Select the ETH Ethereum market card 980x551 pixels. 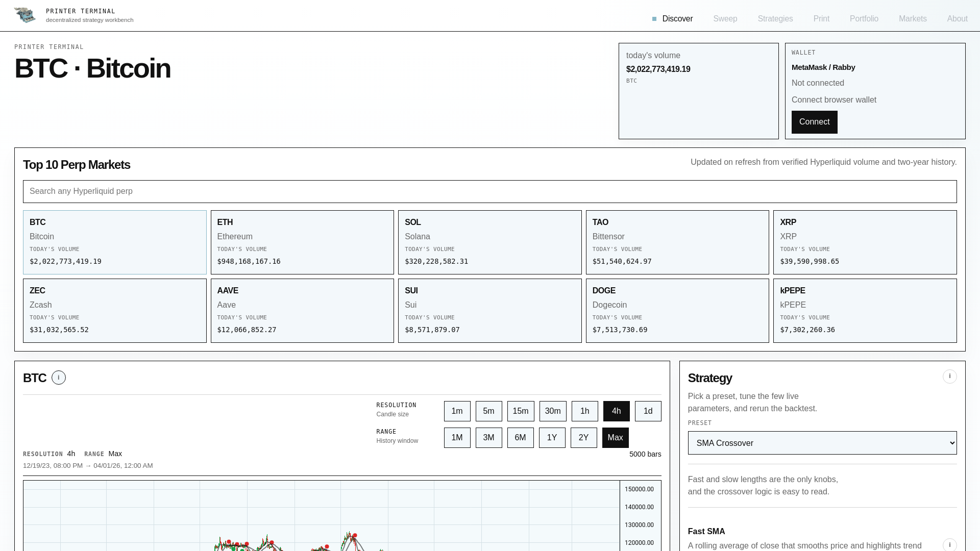tap(302, 242)
